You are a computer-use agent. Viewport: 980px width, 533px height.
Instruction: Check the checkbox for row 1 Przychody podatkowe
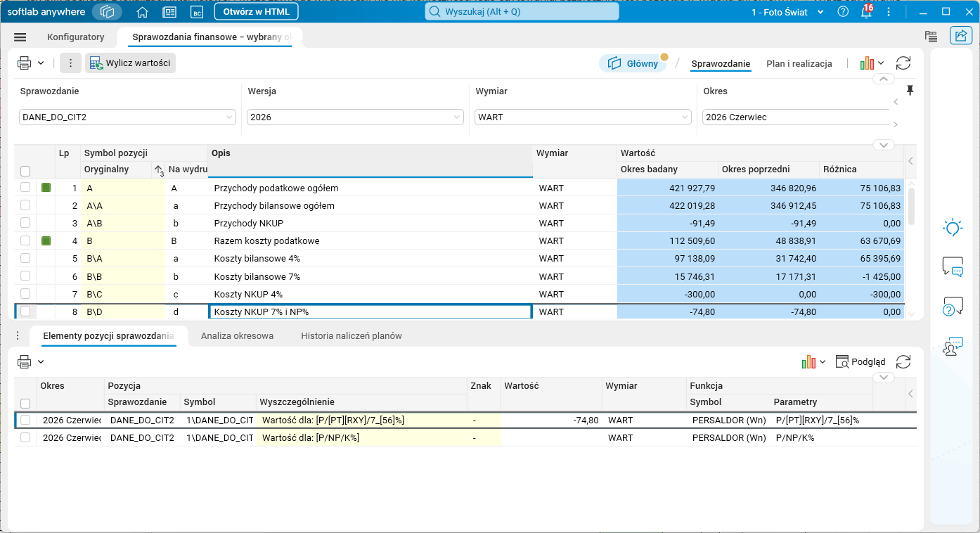pos(25,188)
